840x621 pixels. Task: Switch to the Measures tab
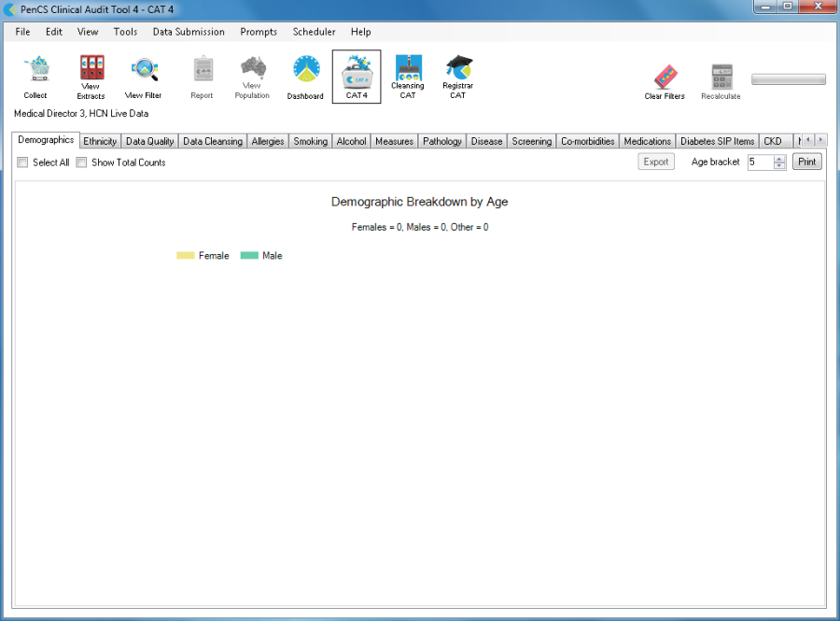[x=394, y=141]
